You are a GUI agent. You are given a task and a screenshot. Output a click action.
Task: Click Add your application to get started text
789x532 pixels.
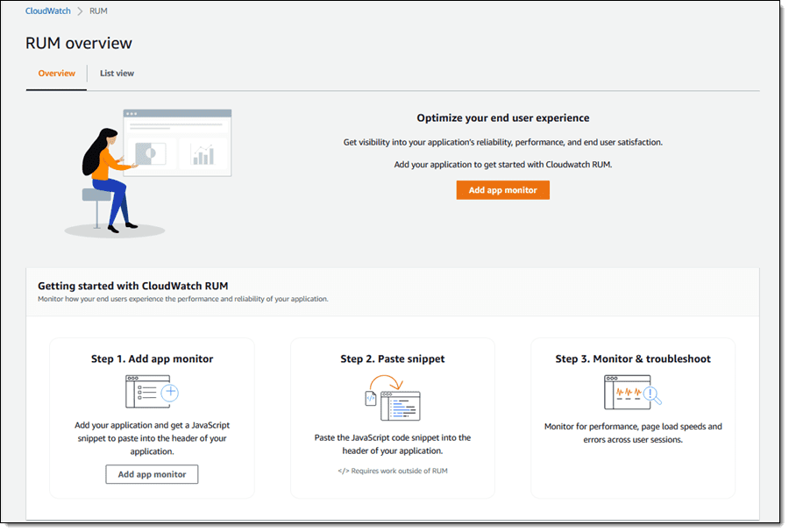tap(503, 165)
